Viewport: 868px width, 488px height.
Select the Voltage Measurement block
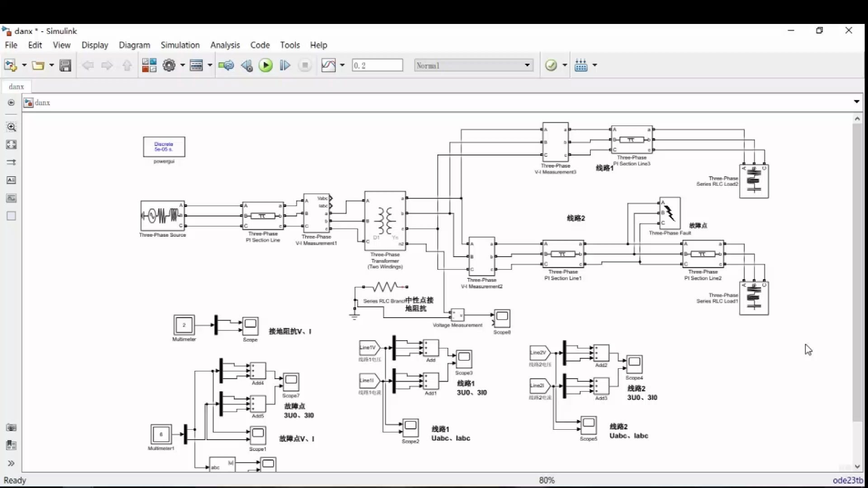[458, 314]
